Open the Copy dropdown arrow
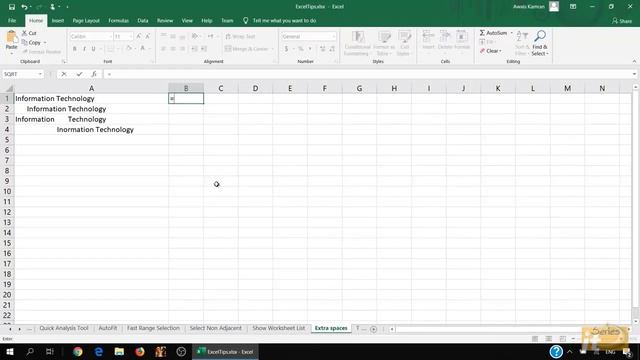Image resolution: width=640 pixels, height=360 pixels. tap(45, 42)
